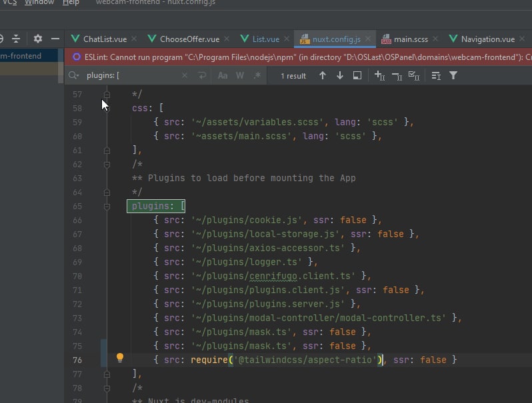Open the VCS menu
532x403 pixels.
[10, 3]
